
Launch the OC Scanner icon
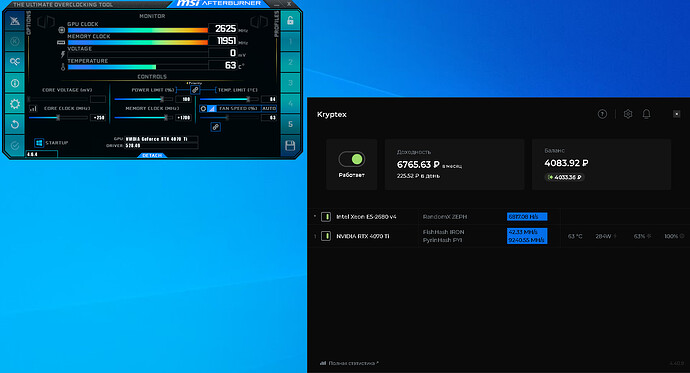coord(15,62)
